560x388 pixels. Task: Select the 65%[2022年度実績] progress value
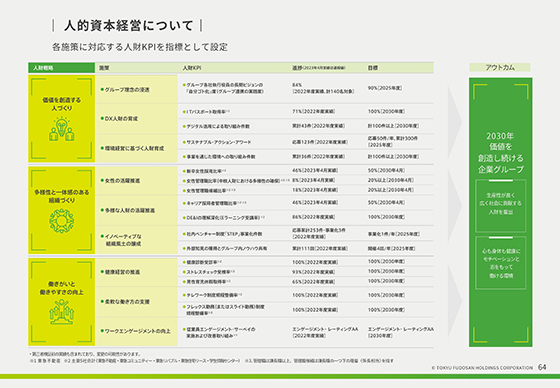(x=314, y=282)
